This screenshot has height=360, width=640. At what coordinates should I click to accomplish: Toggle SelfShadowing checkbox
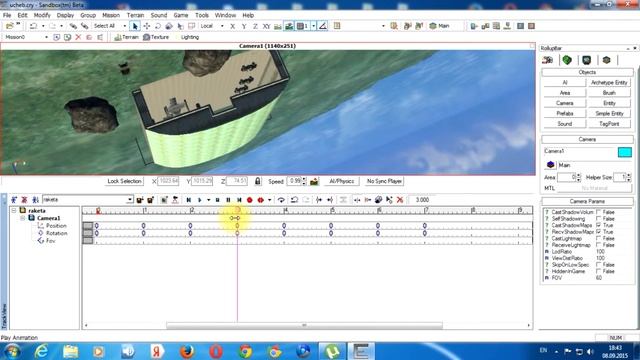pos(598,219)
